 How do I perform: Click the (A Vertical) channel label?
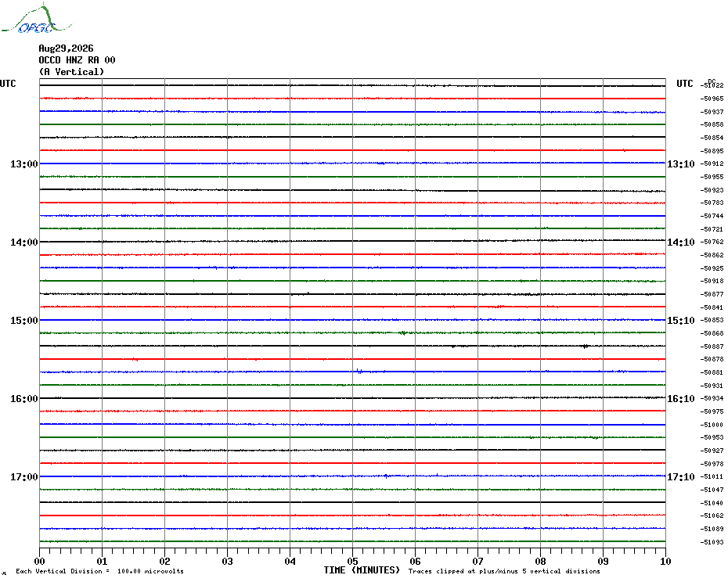pos(71,71)
